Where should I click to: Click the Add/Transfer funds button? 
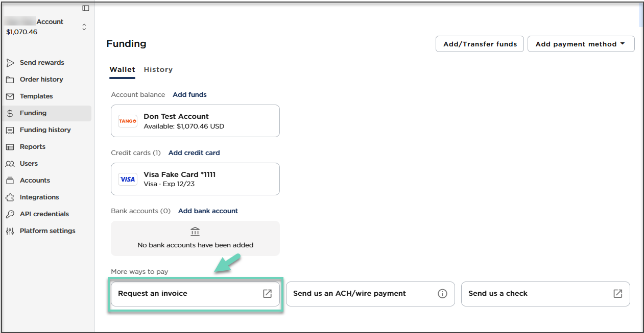pos(480,44)
